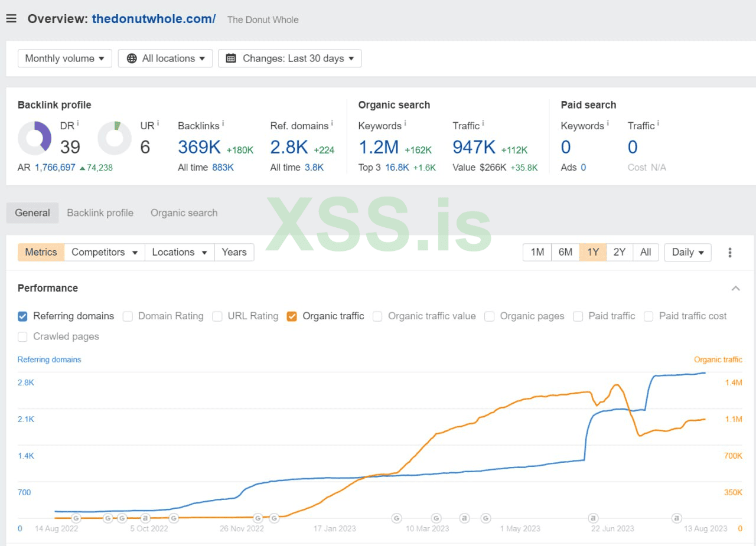
Task: Click the calendar icon beside Changes
Action: 231,58
